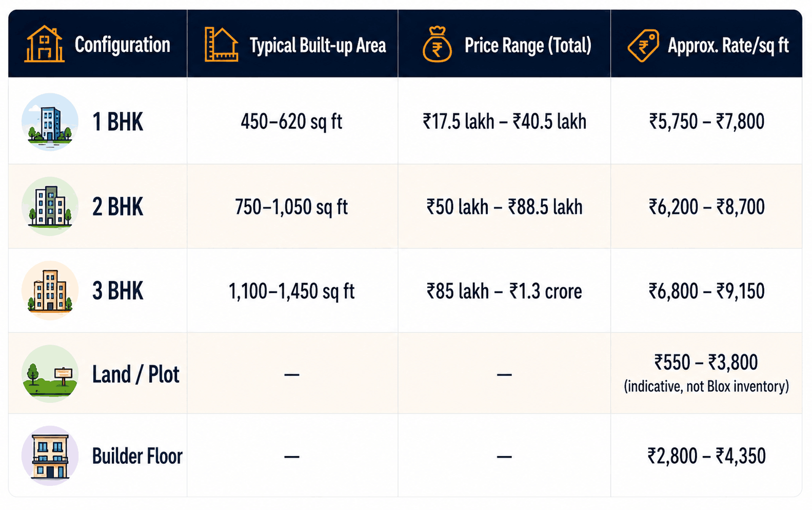This screenshot has width=812, height=510.
Task: Click the indicative, not Blox inventory note
Action: pyautogui.click(x=706, y=386)
